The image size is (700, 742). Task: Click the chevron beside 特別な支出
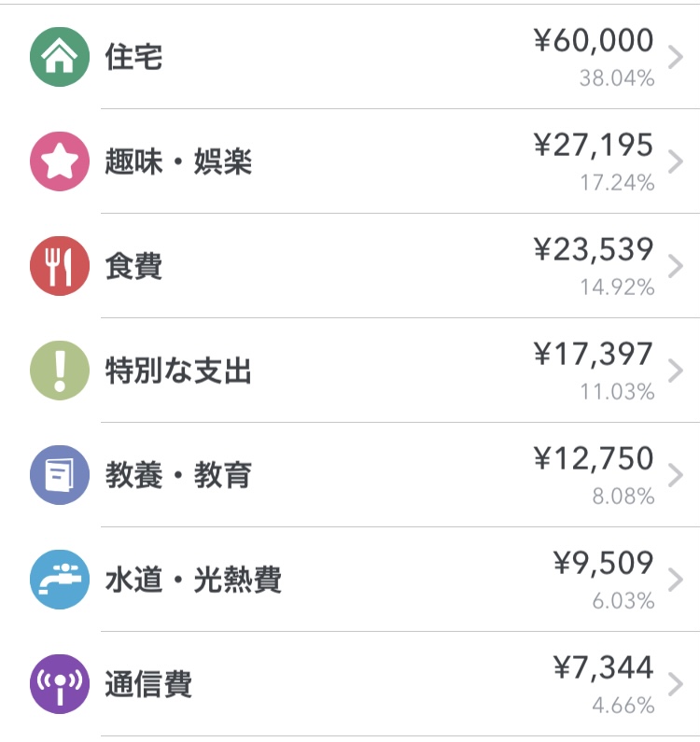click(677, 371)
